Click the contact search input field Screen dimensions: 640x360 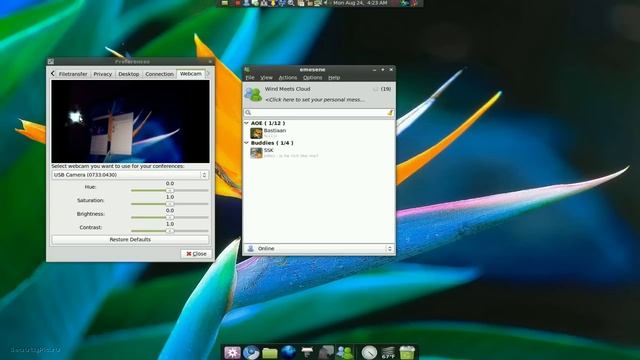(319, 112)
